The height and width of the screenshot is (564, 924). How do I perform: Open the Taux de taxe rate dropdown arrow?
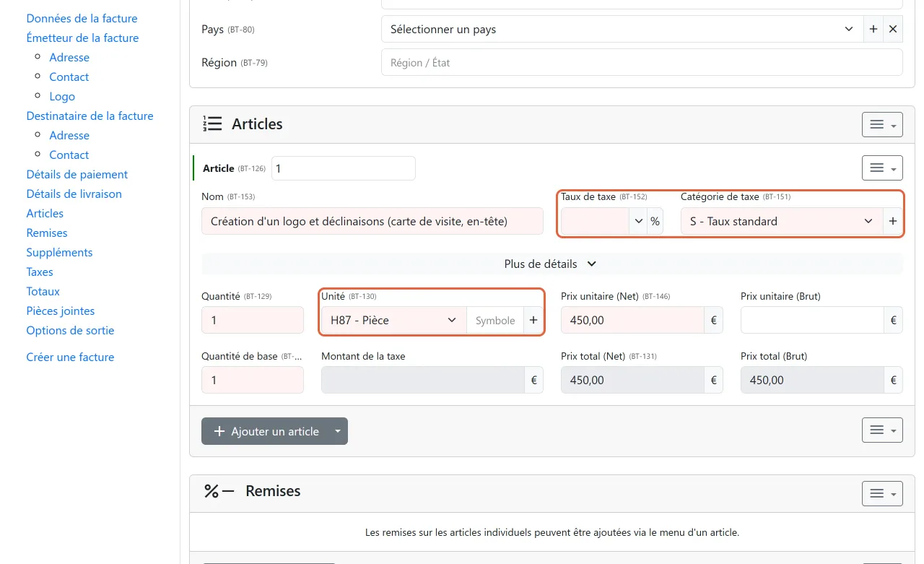point(638,221)
